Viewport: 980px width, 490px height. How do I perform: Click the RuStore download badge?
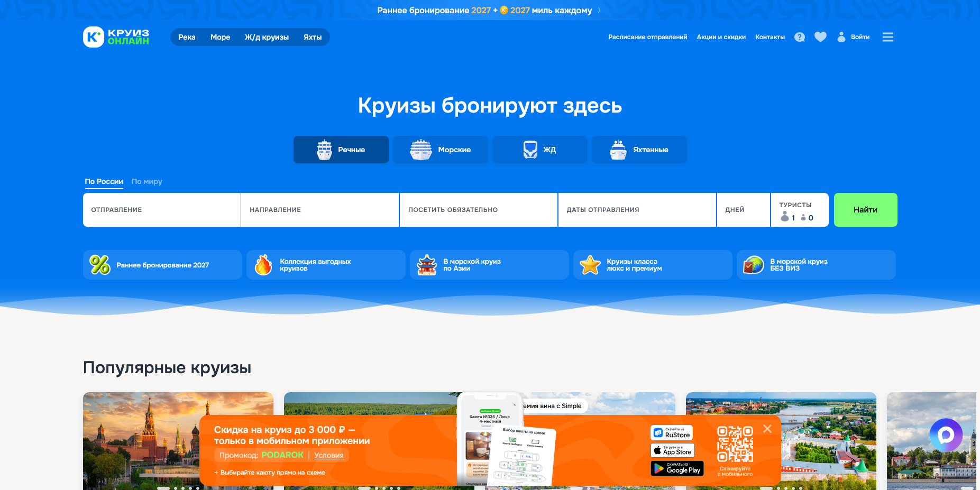point(672,433)
